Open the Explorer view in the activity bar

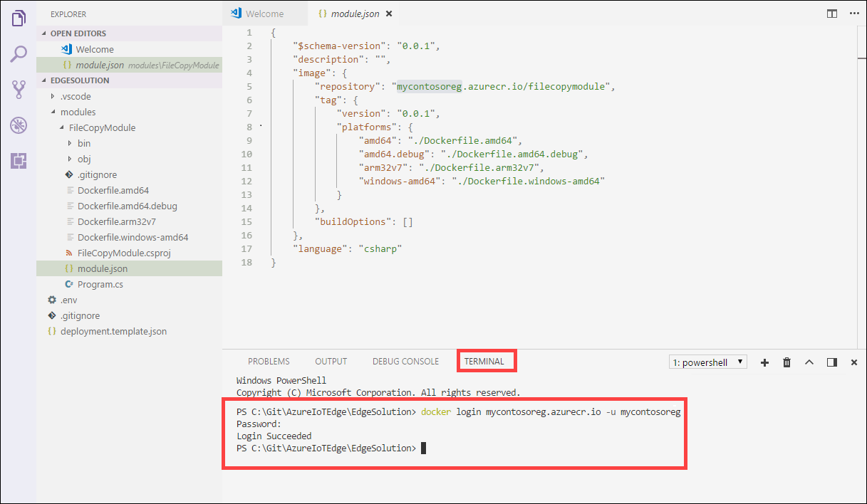tap(18, 19)
